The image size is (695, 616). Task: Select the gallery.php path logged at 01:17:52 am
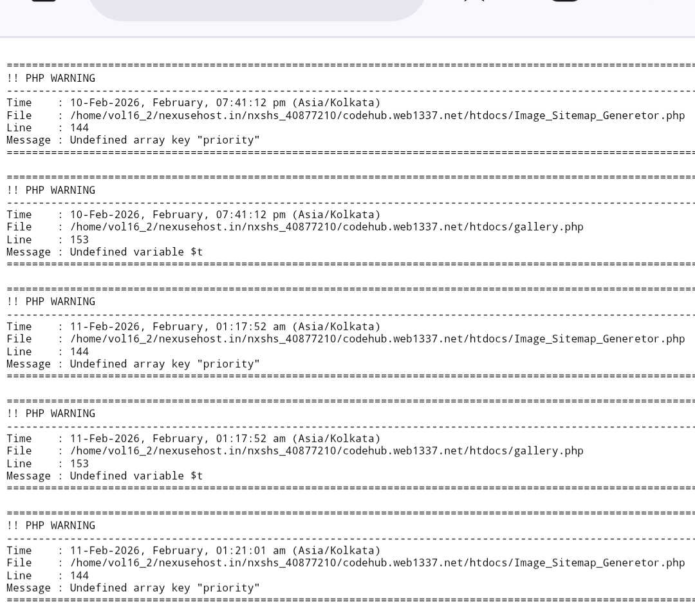pos(326,451)
